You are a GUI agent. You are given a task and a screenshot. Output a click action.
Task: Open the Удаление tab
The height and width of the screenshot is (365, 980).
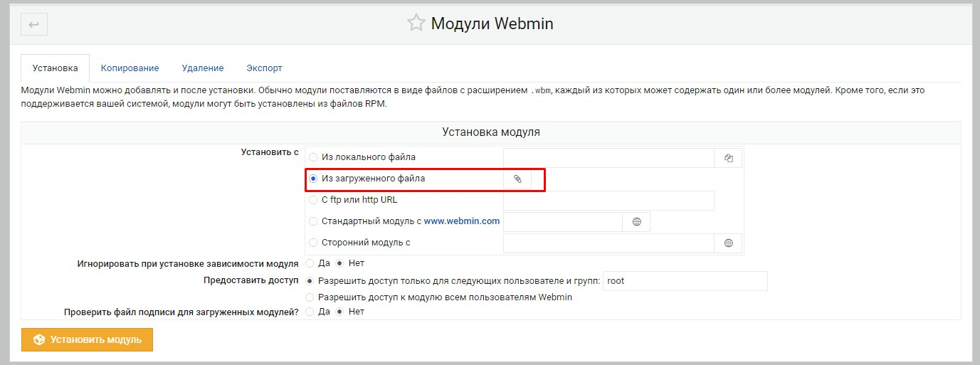tap(202, 68)
